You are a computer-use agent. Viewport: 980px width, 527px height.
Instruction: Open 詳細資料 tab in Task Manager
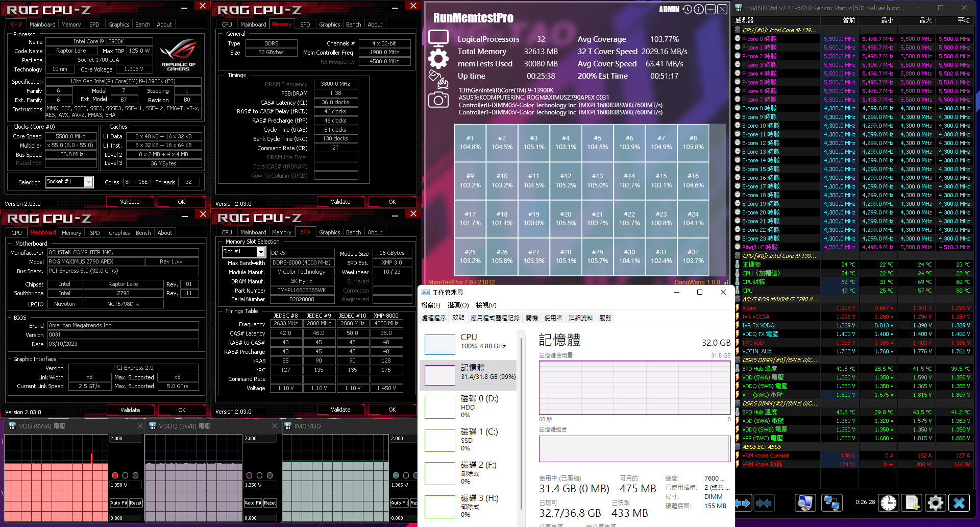[581, 318]
